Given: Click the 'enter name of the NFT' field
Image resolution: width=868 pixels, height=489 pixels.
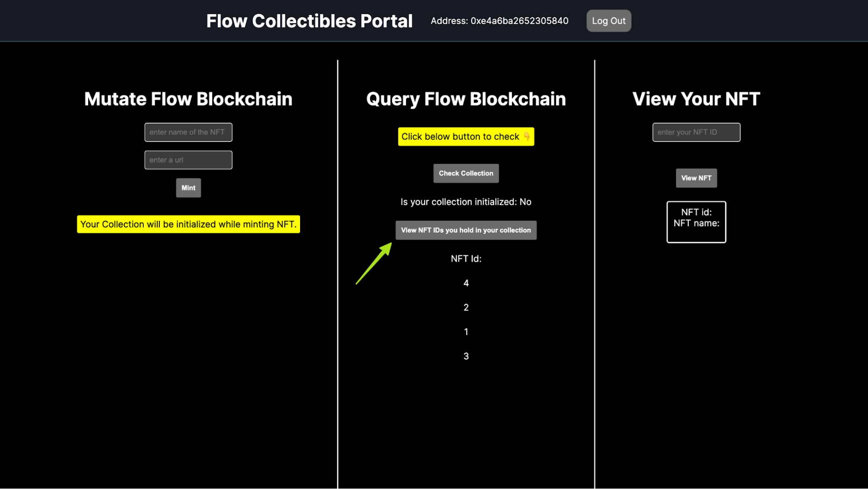Looking at the screenshot, I should 188,132.
